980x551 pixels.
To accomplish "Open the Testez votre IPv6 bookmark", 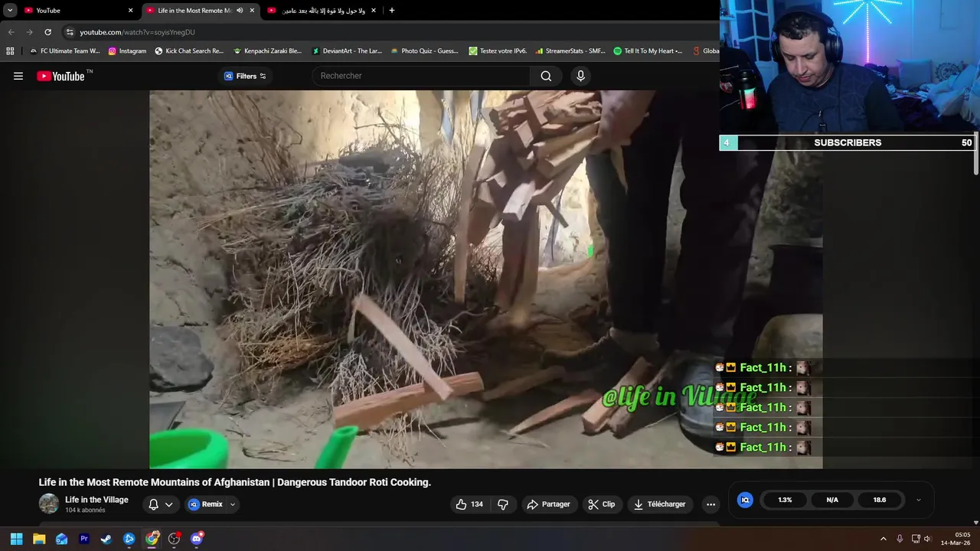I will coord(498,51).
